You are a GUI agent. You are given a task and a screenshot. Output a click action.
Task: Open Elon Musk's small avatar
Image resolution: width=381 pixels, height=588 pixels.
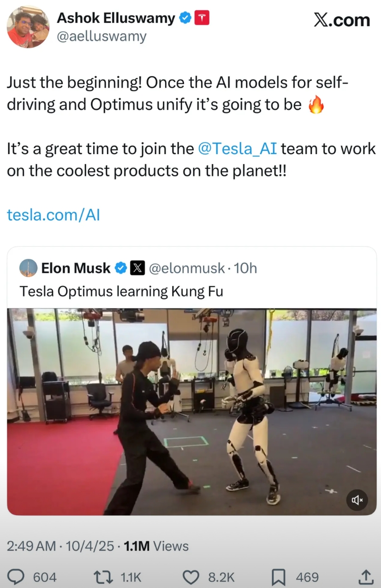[x=28, y=268]
